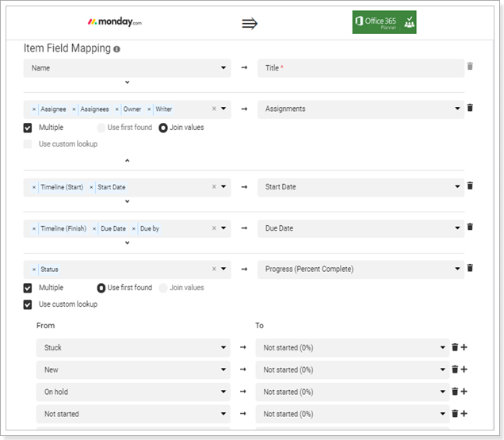
Task: Click the info icon beside Item Field Mapping
Action: pos(116,49)
